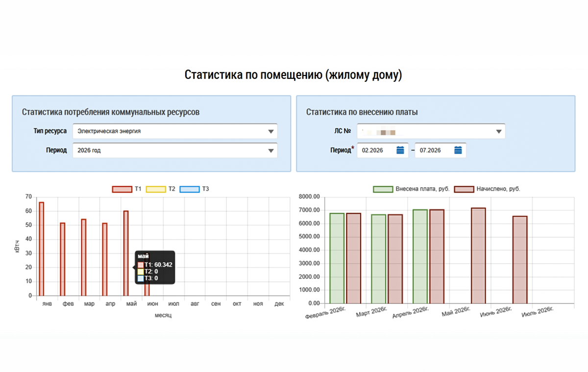Screen dimensions: 588x372
Task: Click the axis title месяц
Action: (163, 315)
